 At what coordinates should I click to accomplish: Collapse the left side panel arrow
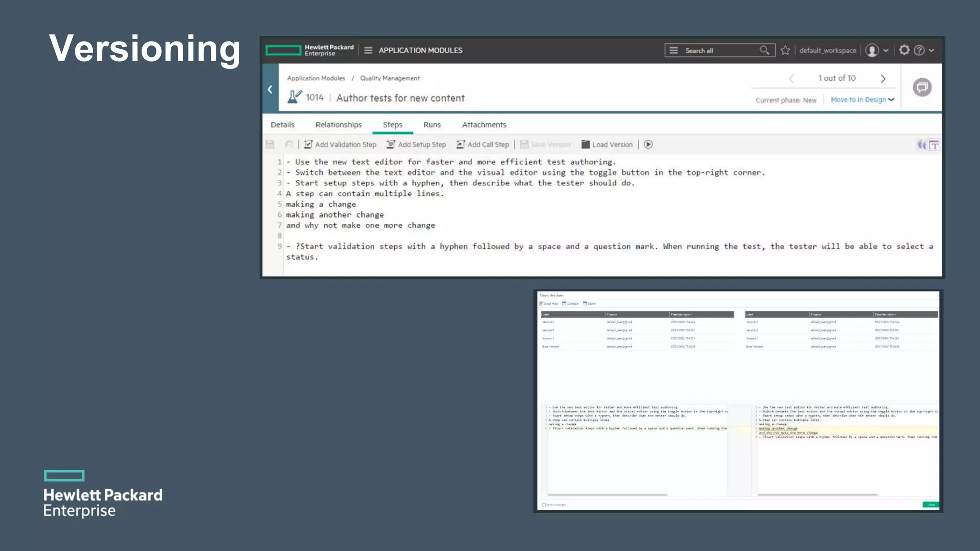(x=270, y=89)
